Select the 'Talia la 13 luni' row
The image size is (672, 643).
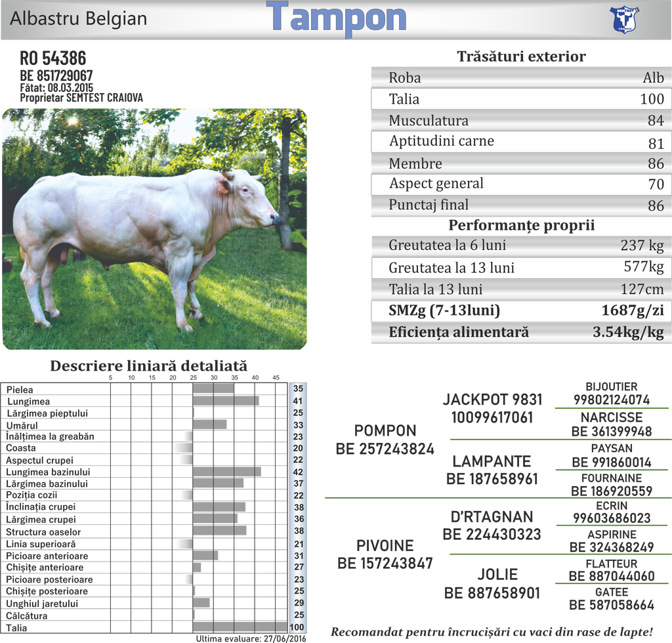point(521,289)
